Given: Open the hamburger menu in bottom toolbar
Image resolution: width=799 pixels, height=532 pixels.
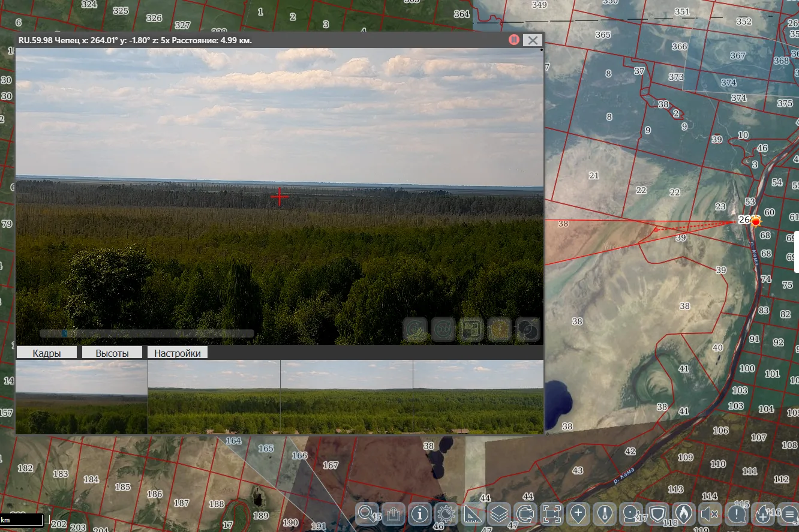Looking at the screenshot, I should click(789, 514).
